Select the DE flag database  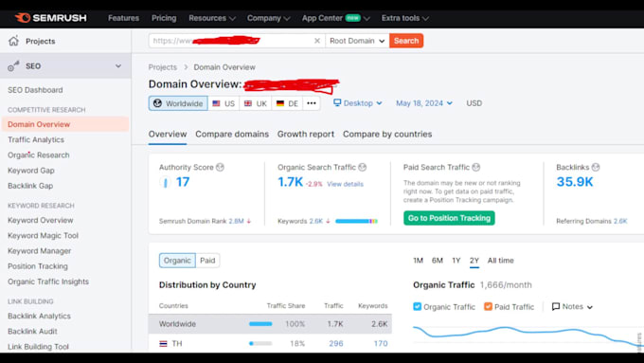pyautogui.click(x=287, y=103)
